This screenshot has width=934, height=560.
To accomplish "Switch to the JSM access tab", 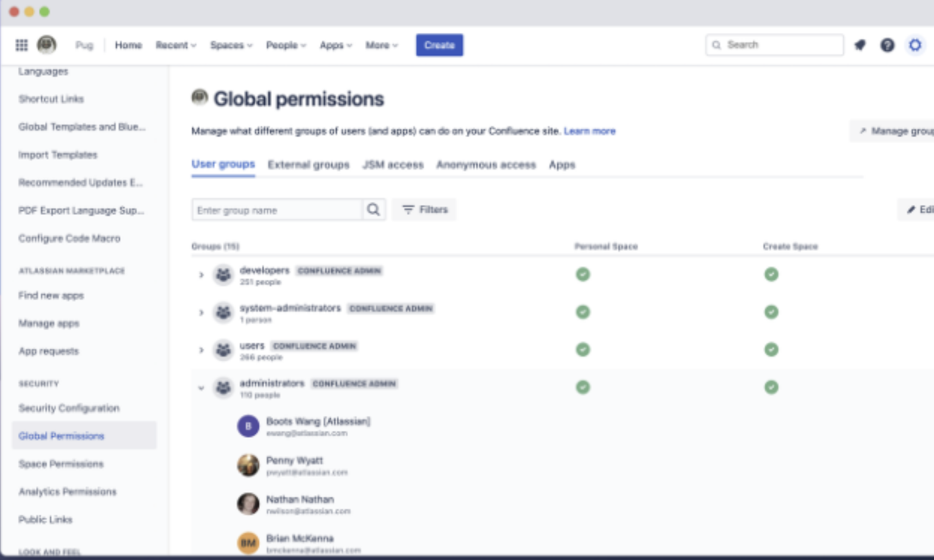I will pyautogui.click(x=393, y=165).
